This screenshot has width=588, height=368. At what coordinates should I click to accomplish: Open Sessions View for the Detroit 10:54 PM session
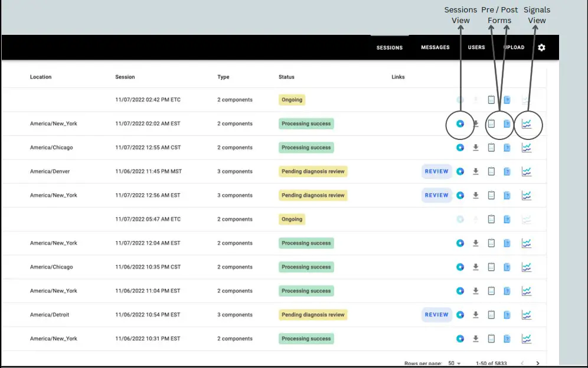[x=460, y=314]
